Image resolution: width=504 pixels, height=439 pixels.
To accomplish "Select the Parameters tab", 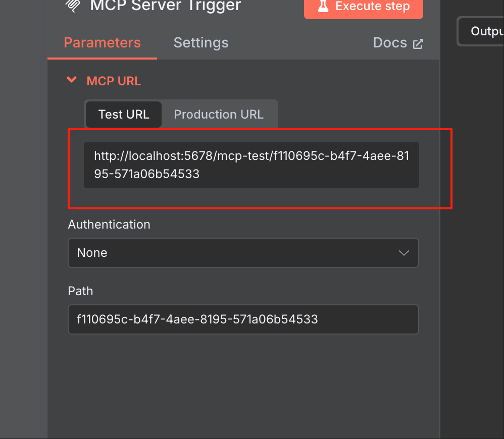I will (x=102, y=42).
